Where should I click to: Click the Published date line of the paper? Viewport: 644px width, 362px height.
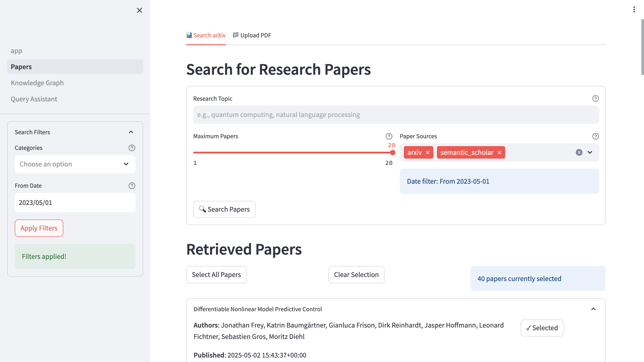click(250, 355)
